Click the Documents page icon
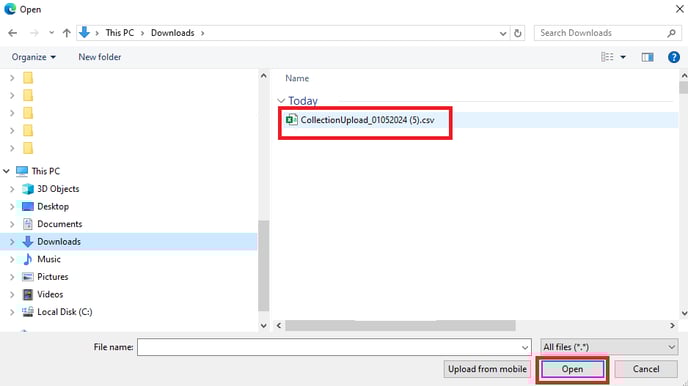 28,224
